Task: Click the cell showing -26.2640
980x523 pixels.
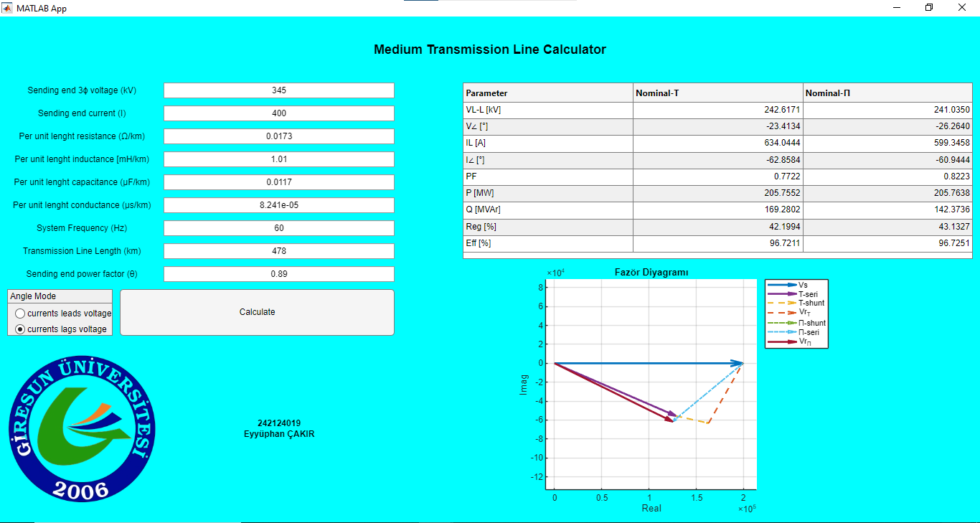Action: (887, 127)
